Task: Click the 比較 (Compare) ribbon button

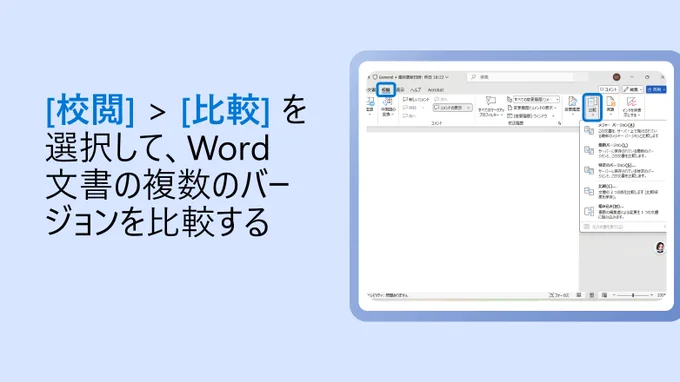Action: (x=592, y=107)
